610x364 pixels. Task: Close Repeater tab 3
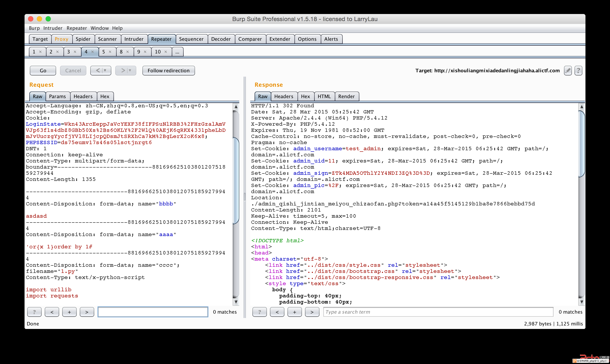point(75,52)
